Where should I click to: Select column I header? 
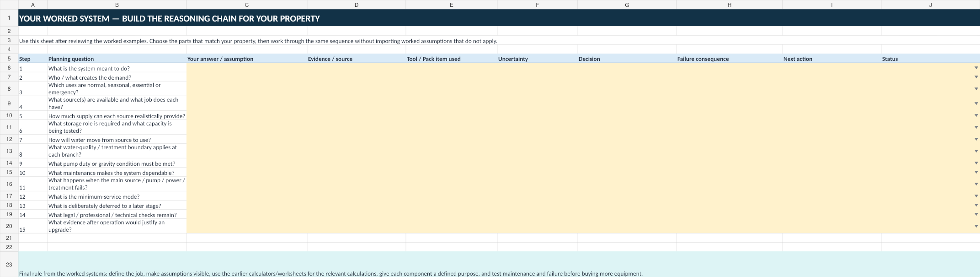tap(832, 5)
